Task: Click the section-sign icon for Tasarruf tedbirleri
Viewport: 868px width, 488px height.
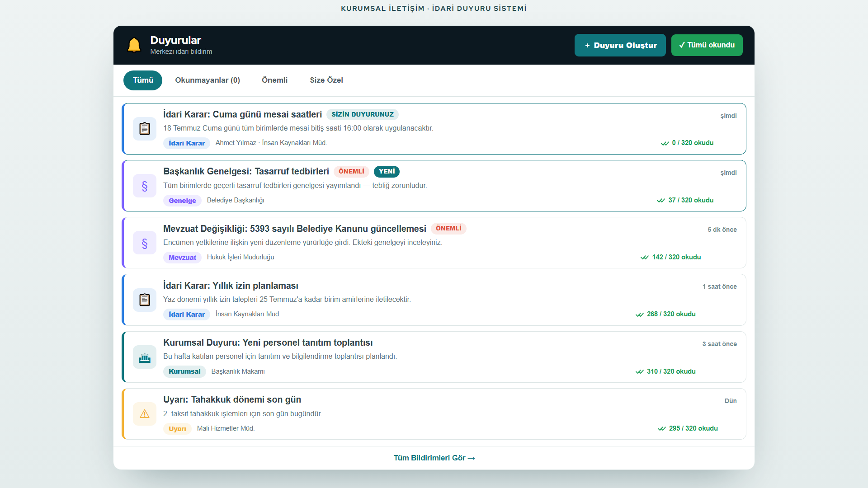Action: coord(145,186)
